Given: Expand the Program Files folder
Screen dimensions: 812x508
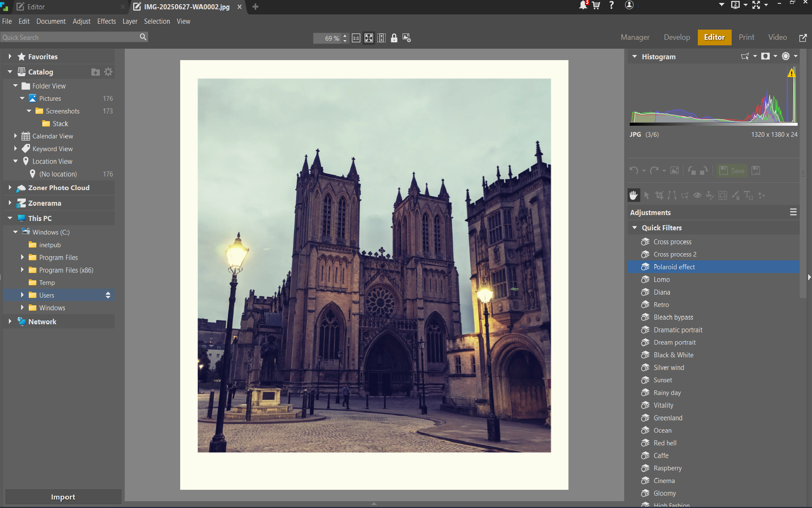Looking at the screenshot, I should coord(22,257).
